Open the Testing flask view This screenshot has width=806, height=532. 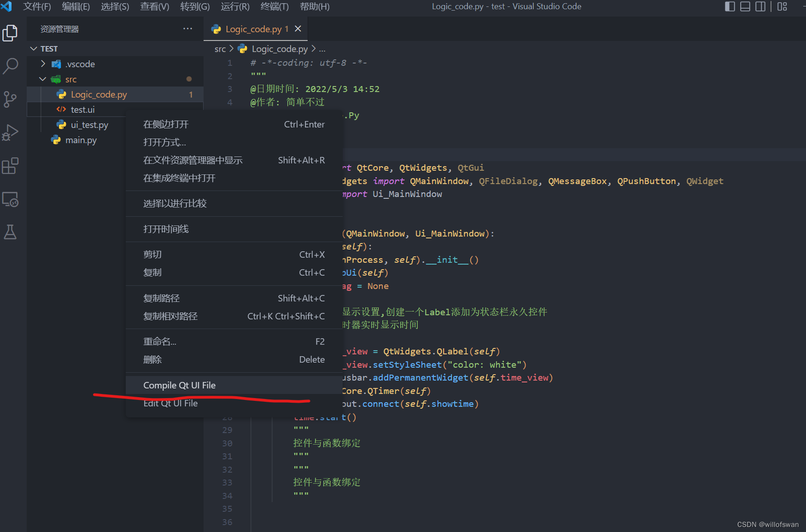tap(10, 232)
